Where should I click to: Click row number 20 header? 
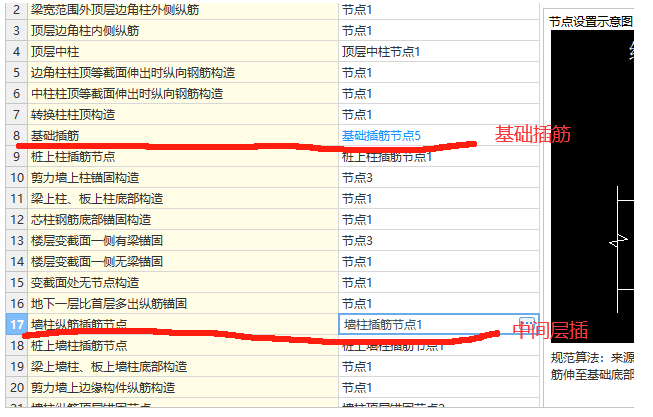pos(17,387)
